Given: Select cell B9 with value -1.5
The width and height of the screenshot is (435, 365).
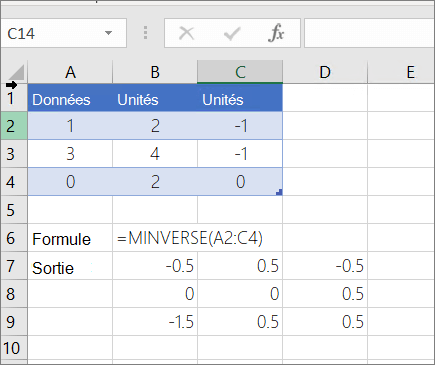Looking at the screenshot, I should click(155, 322).
